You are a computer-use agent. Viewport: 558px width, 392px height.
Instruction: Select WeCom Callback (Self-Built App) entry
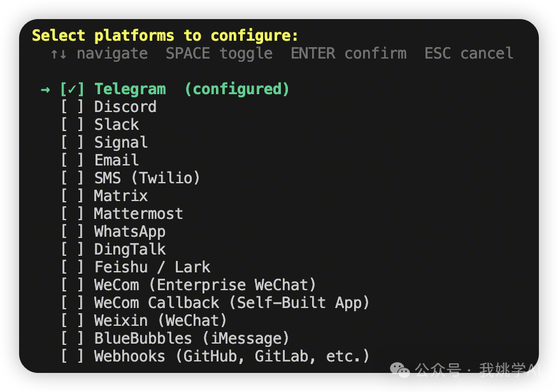coord(232,303)
